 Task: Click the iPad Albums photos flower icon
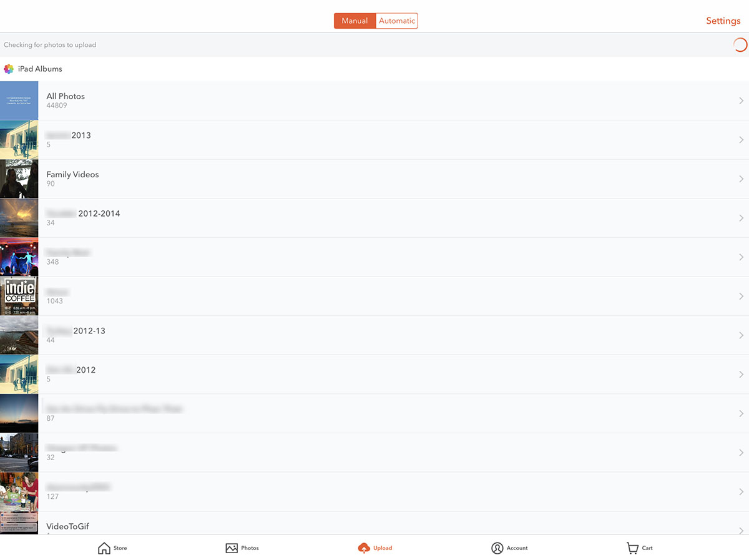(9, 69)
